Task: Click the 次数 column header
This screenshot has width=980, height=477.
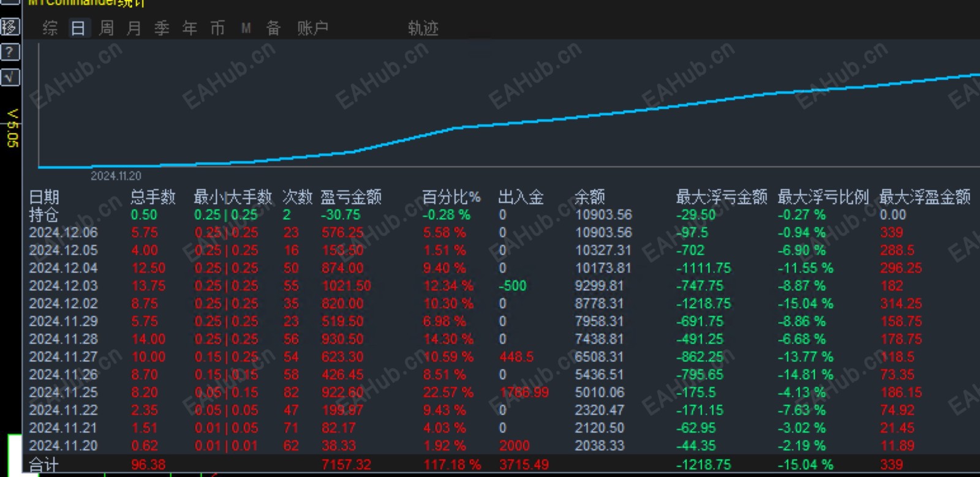Action: tap(298, 197)
